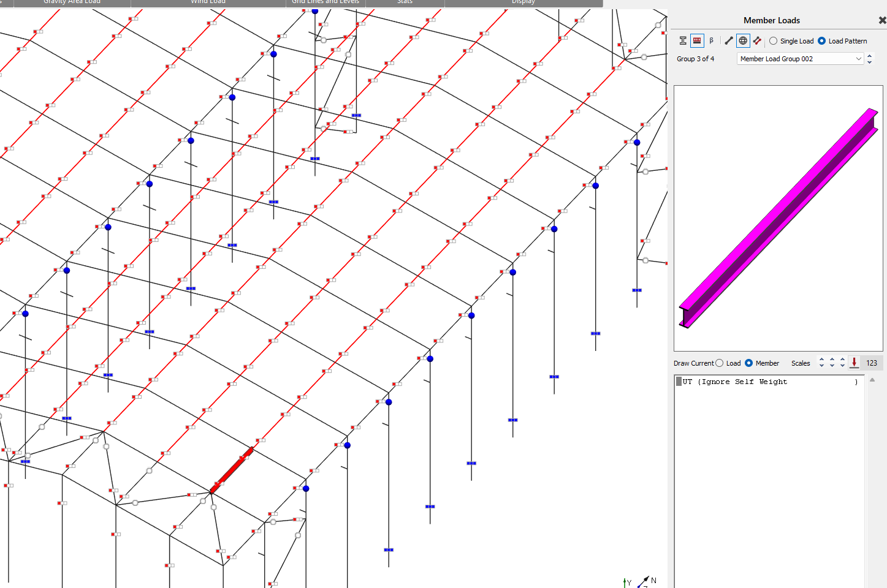Select the Member radio button for Draw Current
This screenshot has height=588, width=887.
click(749, 363)
